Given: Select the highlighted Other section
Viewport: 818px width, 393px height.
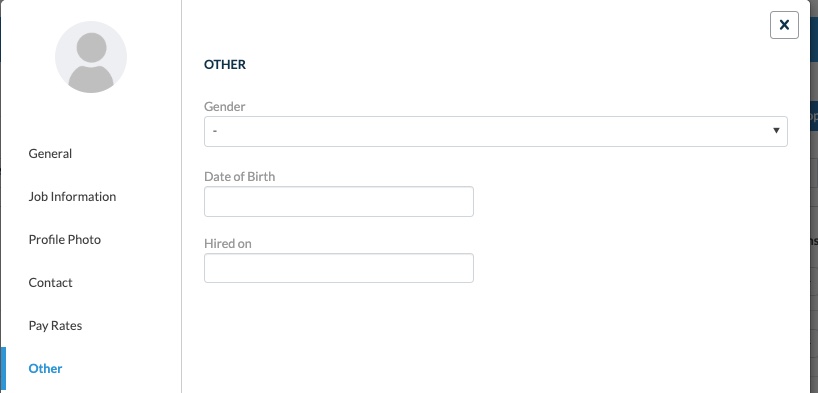Looking at the screenshot, I should pyautogui.click(x=45, y=368).
